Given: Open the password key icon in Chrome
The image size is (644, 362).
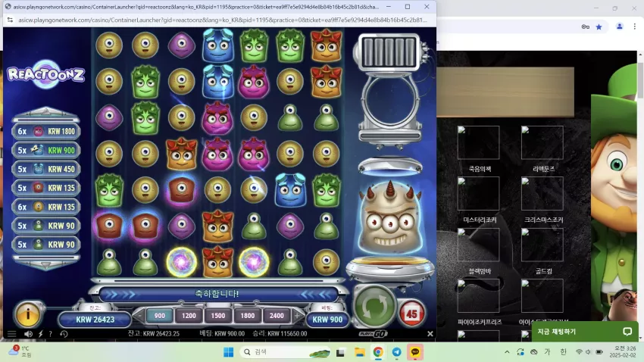Looking at the screenshot, I should pos(585,27).
